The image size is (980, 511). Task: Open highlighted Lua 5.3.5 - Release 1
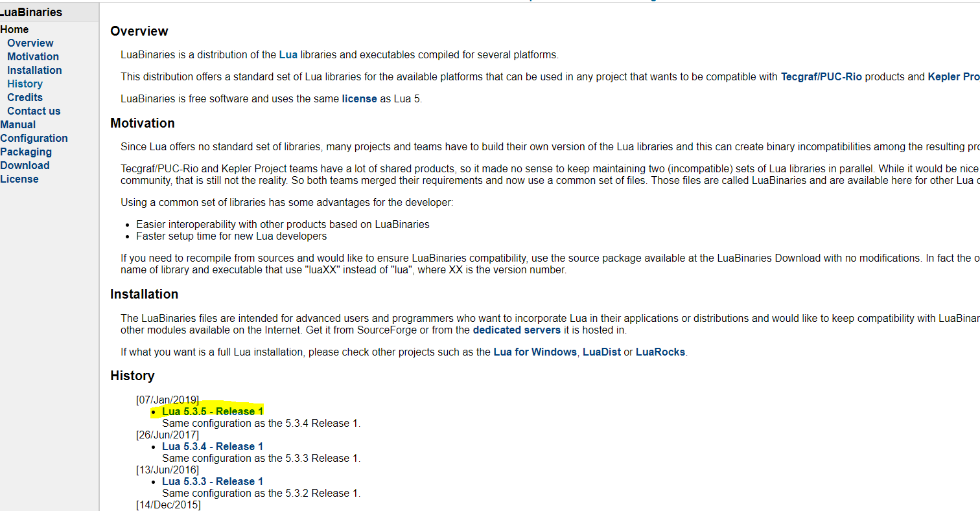(x=213, y=411)
